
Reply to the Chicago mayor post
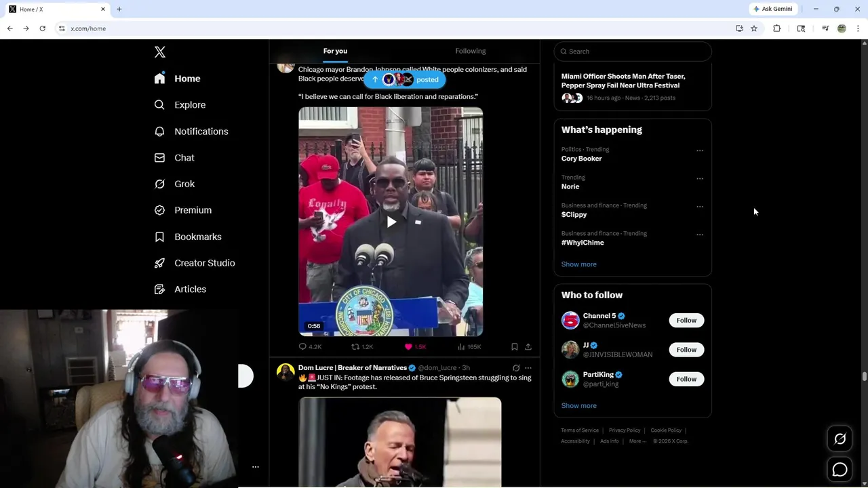click(310, 346)
